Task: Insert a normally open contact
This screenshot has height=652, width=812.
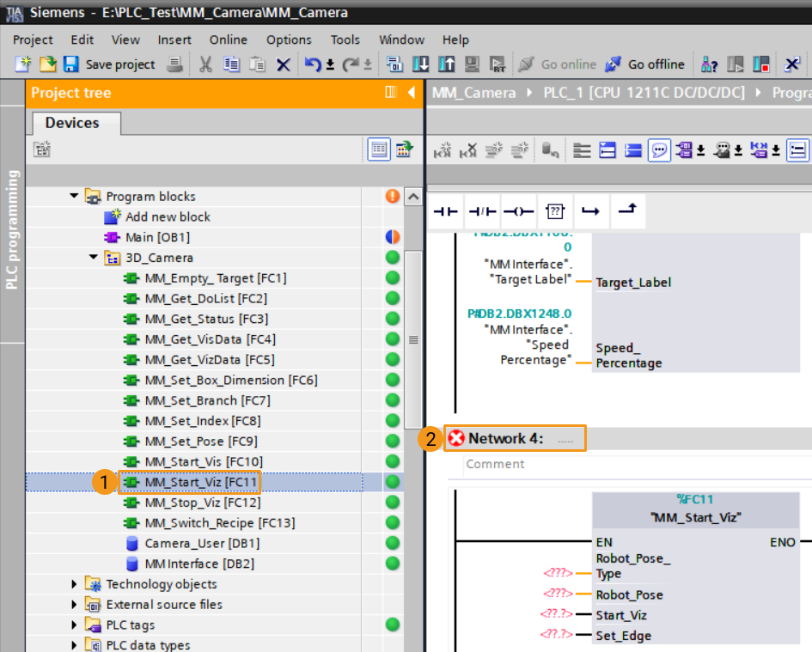Action: [x=445, y=211]
